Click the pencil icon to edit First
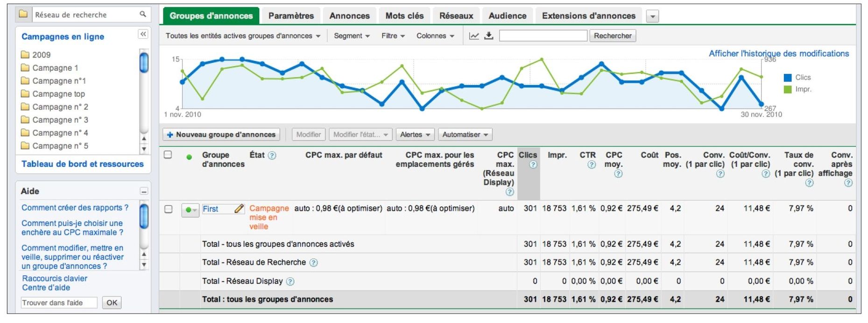Viewport: 868px width, 323px height. pyautogui.click(x=239, y=209)
